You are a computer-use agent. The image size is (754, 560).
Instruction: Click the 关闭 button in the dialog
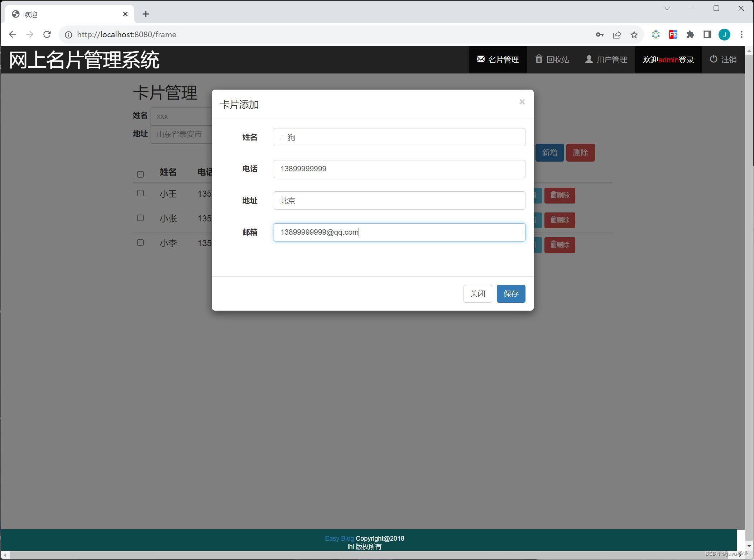[x=477, y=294]
